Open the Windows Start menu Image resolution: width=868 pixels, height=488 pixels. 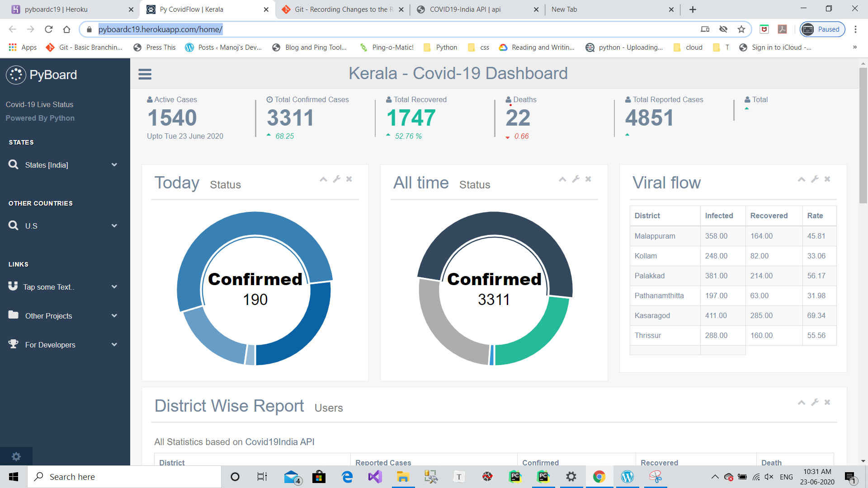pos(14,477)
